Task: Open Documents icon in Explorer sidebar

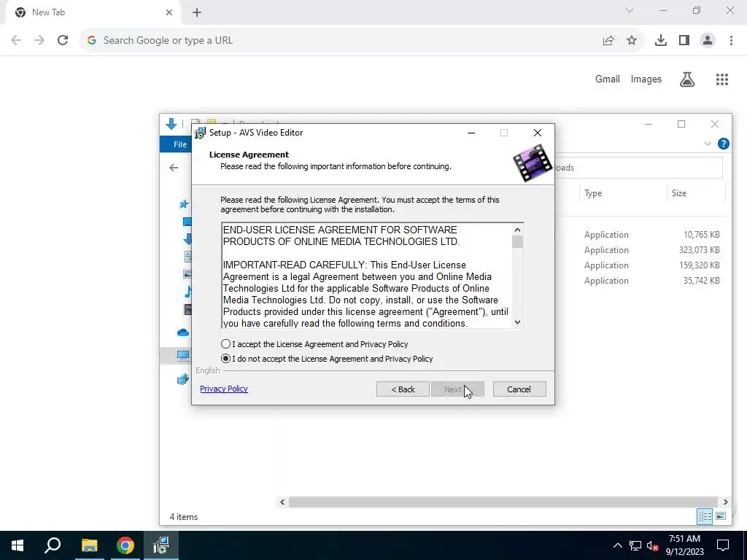Action: 187,257
